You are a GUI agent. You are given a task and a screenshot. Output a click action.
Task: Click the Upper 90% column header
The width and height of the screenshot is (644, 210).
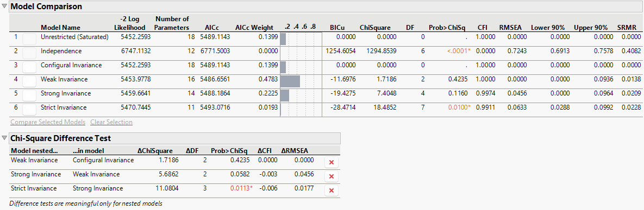pos(591,28)
